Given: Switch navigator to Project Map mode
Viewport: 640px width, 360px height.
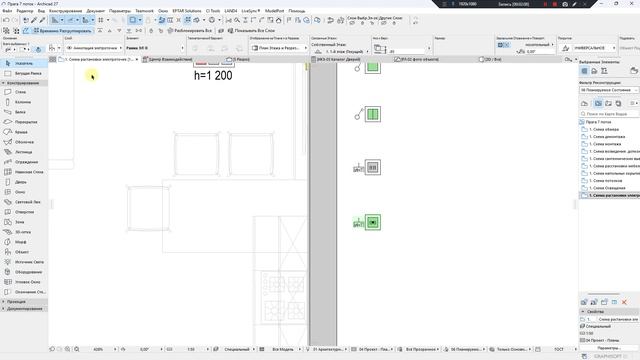Looking at the screenshot, I should (584, 104).
